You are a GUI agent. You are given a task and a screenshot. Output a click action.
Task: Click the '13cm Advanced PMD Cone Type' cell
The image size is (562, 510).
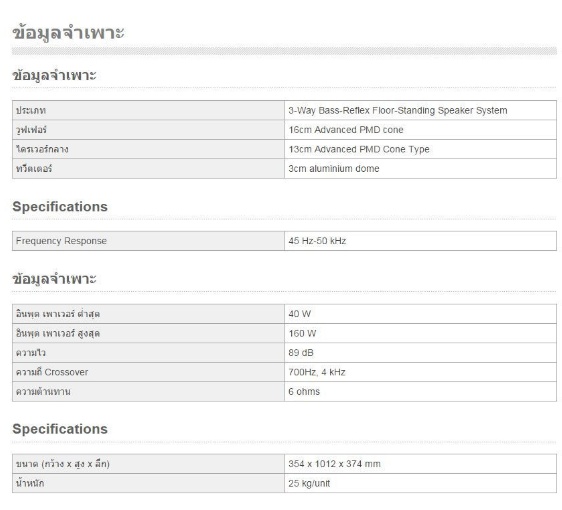click(420, 149)
